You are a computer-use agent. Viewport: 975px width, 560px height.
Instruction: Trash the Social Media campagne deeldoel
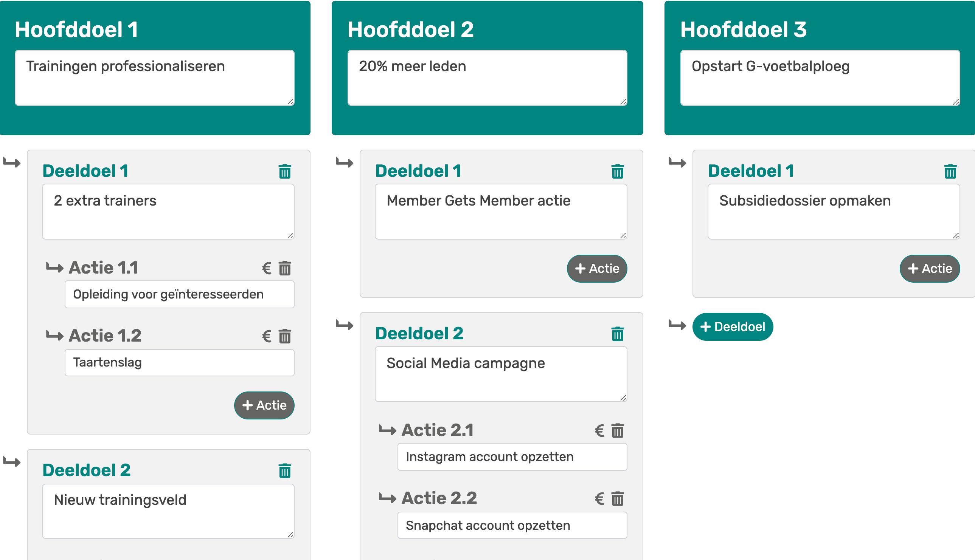click(x=617, y=334)
